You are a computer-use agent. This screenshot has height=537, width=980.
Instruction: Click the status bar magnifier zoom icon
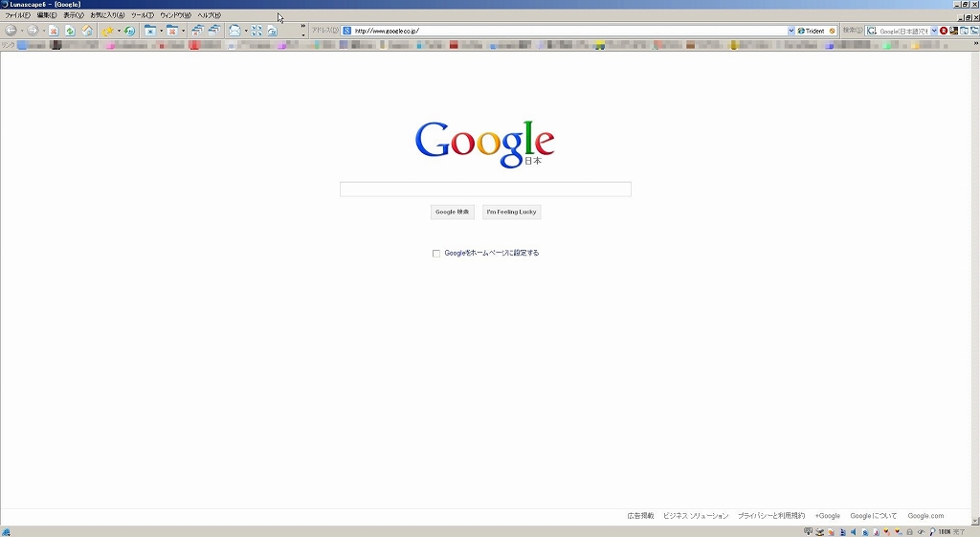(x=932, y=532)
